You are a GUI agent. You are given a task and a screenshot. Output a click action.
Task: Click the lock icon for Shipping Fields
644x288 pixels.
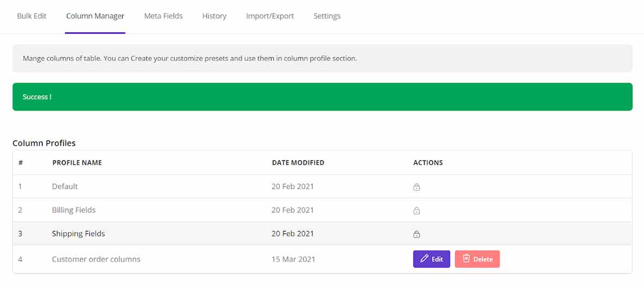(x=416, y=234)
